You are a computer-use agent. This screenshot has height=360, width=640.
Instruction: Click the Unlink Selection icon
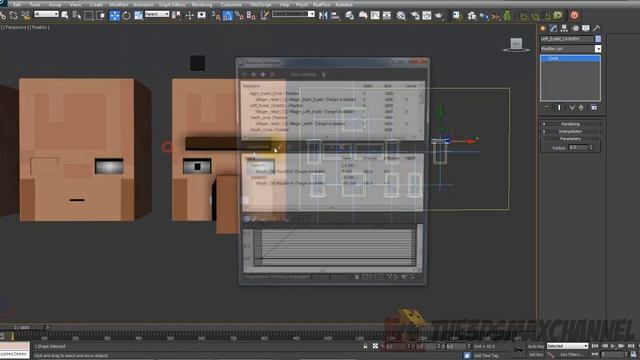pos(13,16)
